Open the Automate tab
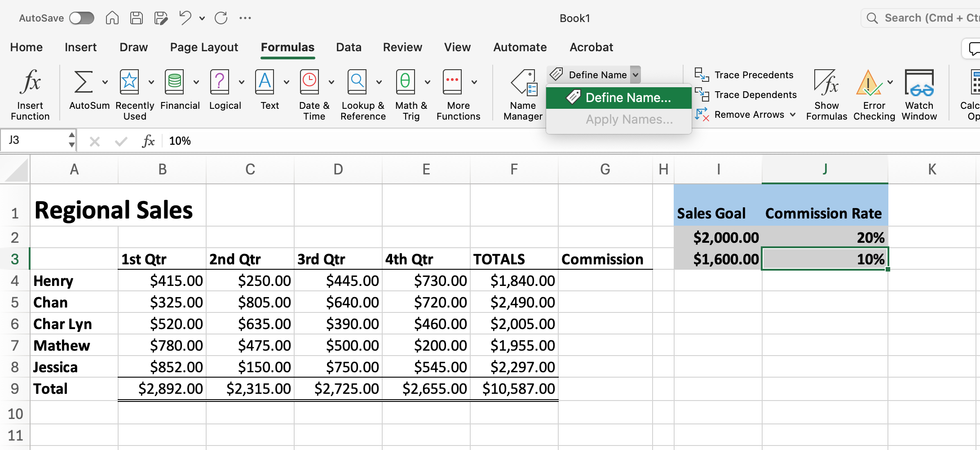This screenshot has width=980, height=450. (x=520, y=47)
